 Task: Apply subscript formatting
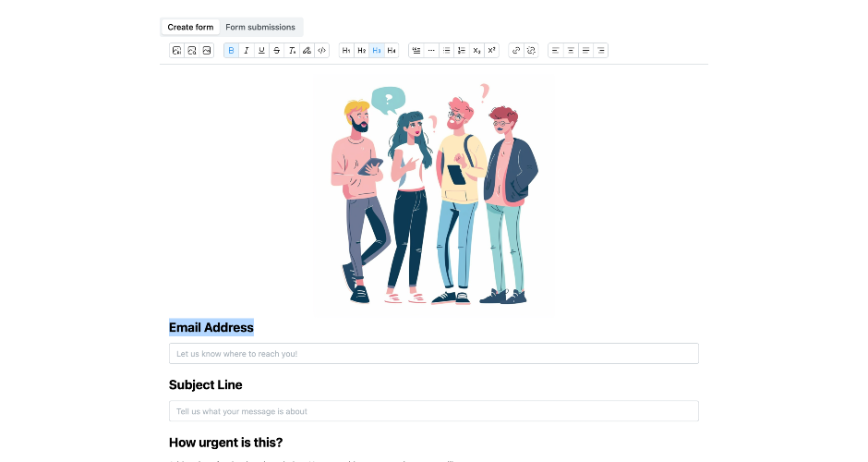click(x=476, y=51)
